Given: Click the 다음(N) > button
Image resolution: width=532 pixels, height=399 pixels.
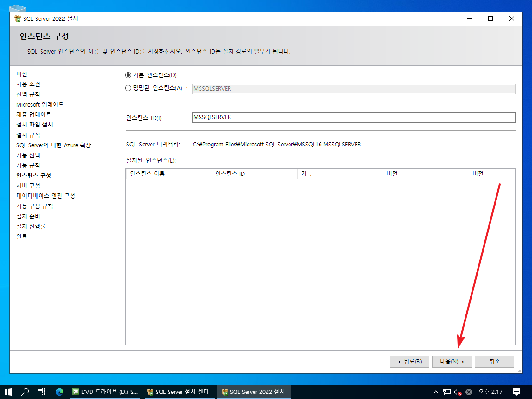Looking at the screenshot, I should 452,361.
